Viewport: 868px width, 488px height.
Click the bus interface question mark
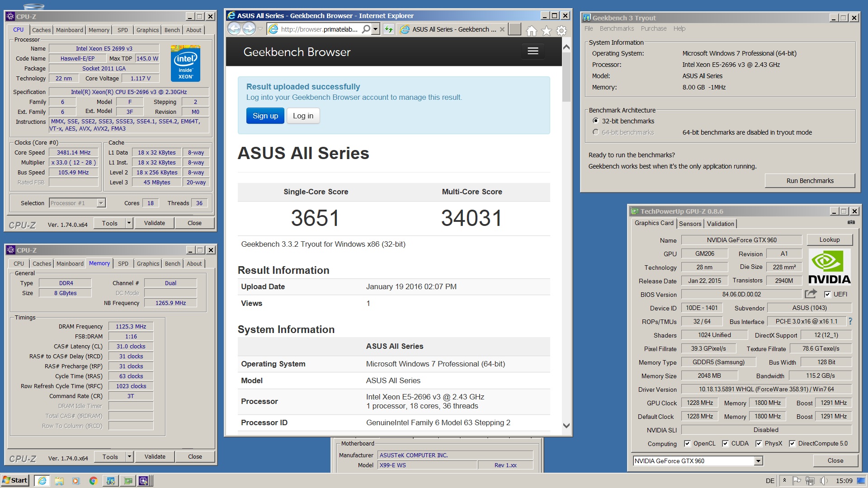(x=850, y=321)
